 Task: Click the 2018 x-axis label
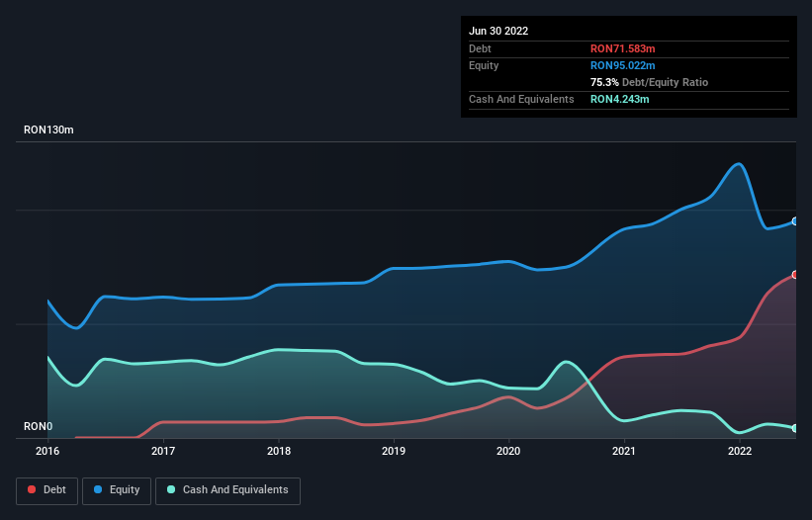click(279, 451)
